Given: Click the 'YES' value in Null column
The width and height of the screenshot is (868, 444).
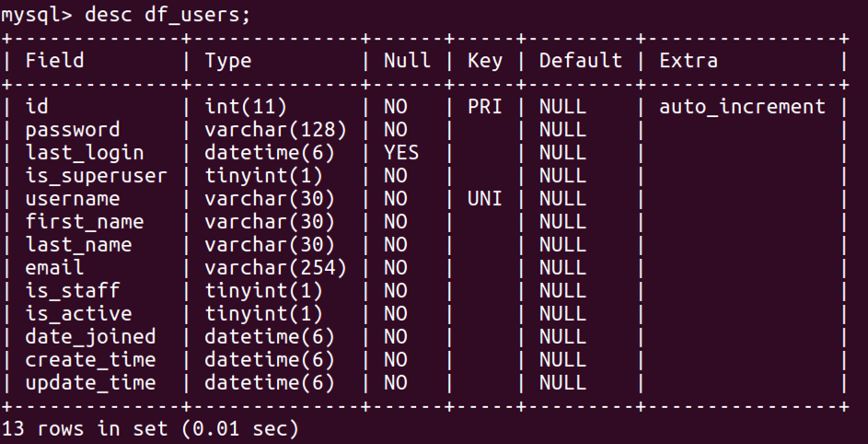Looking at the screenshot, I should 401,153.
